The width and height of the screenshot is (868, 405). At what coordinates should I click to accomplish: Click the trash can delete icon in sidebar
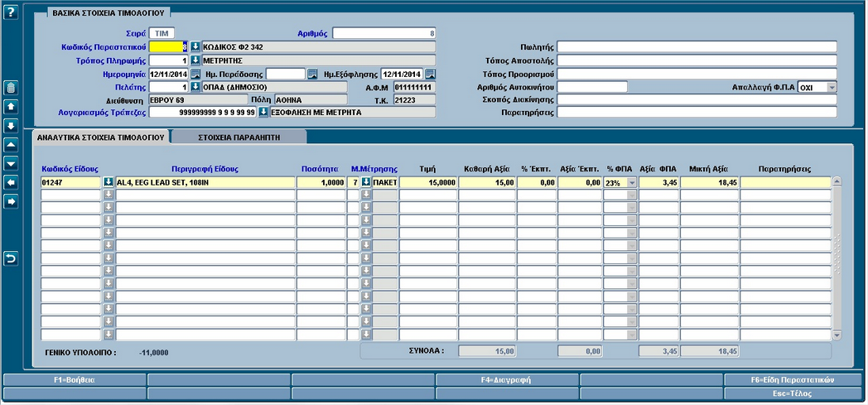pyautogui.click(x=11, y=88)
